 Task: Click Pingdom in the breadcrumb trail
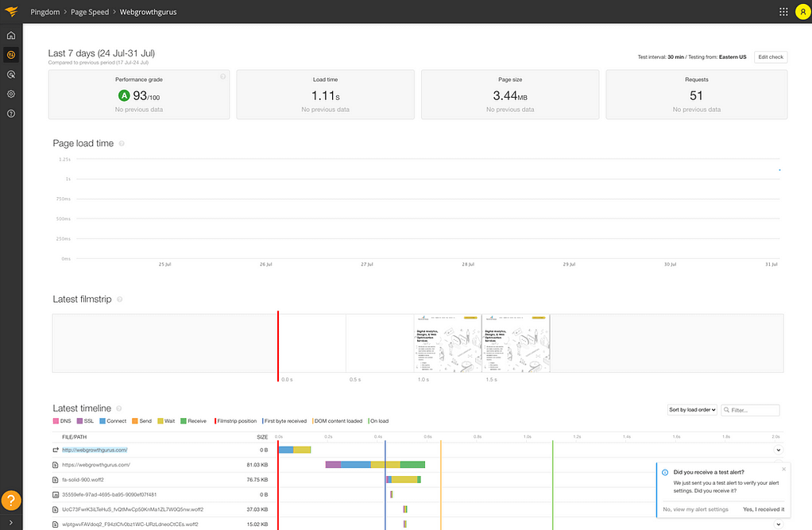click(45, 12)
